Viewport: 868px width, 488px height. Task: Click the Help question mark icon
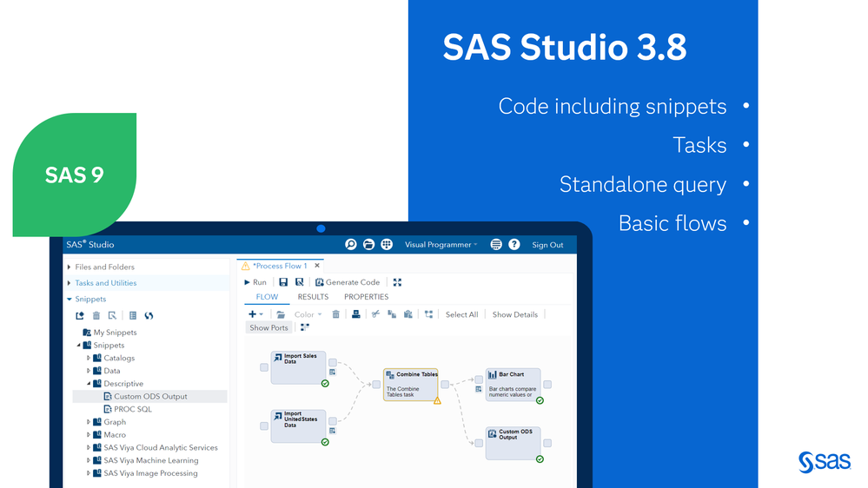[514, 245]
